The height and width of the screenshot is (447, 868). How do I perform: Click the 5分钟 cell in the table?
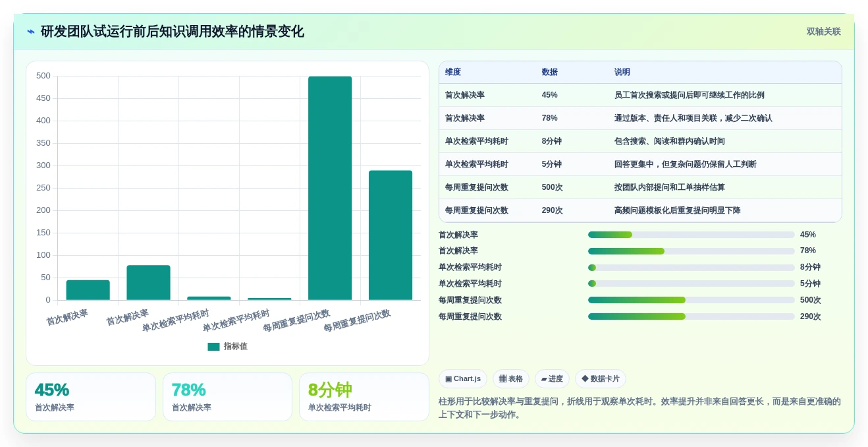tap(552, 164)
